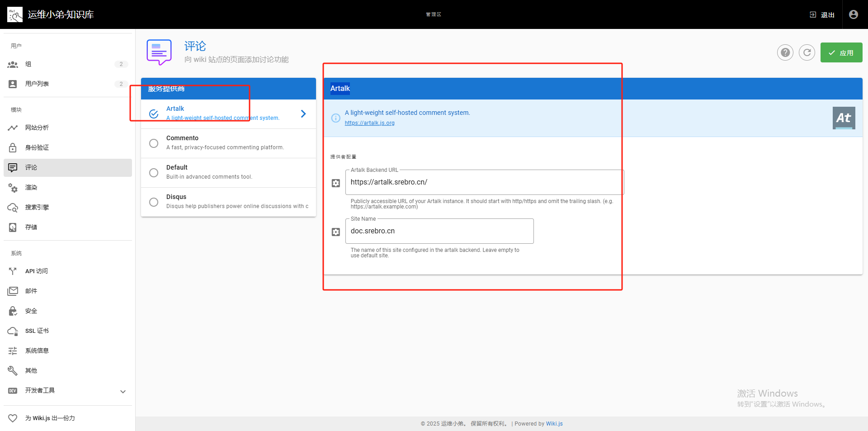Image resolution: width=868 pixels, height=431 pixels.
Task: Click the 用户列表 count badge showing 2
Action: point(121,84)
